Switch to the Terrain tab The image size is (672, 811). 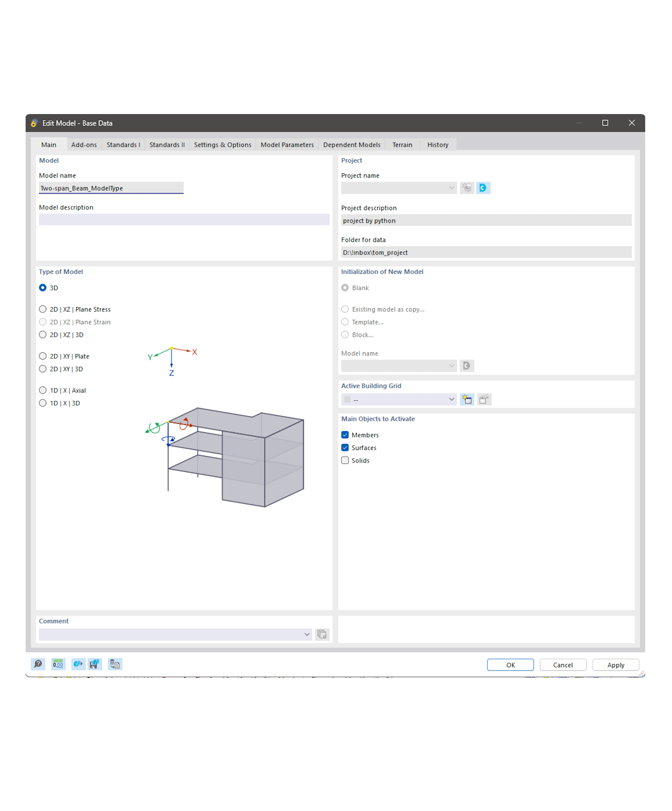tap(402, 145)
